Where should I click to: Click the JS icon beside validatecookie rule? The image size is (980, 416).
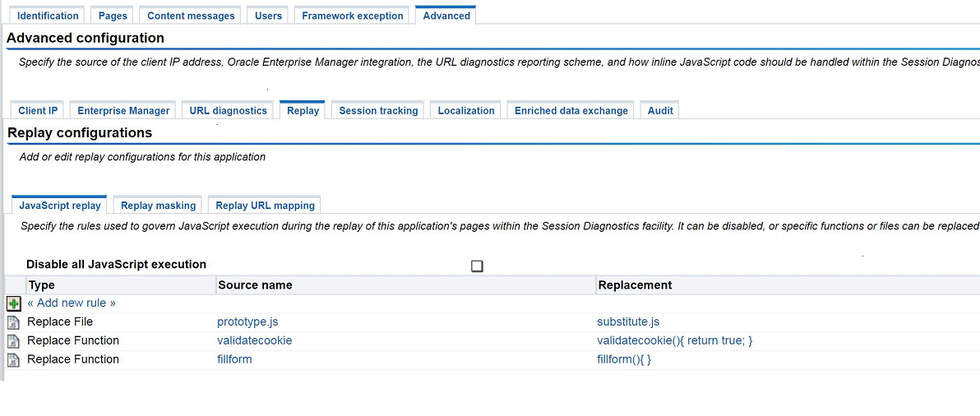tap(13, 341)
